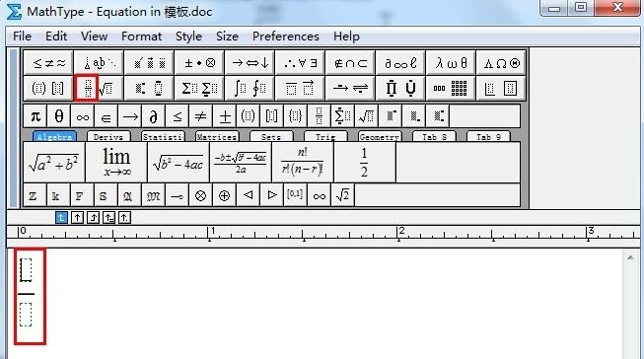Viewport: 644px width, 359px height.
Task: Open the logical symbols palette (∴∀∃)
Action: pos(300,63)
